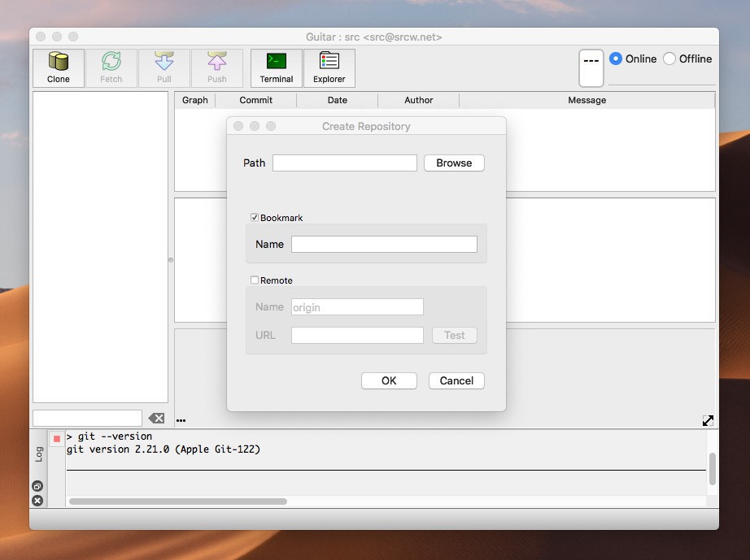This screenshot has width=750, height=560.
Task: Click the Author column header
Action: [418, 100]
